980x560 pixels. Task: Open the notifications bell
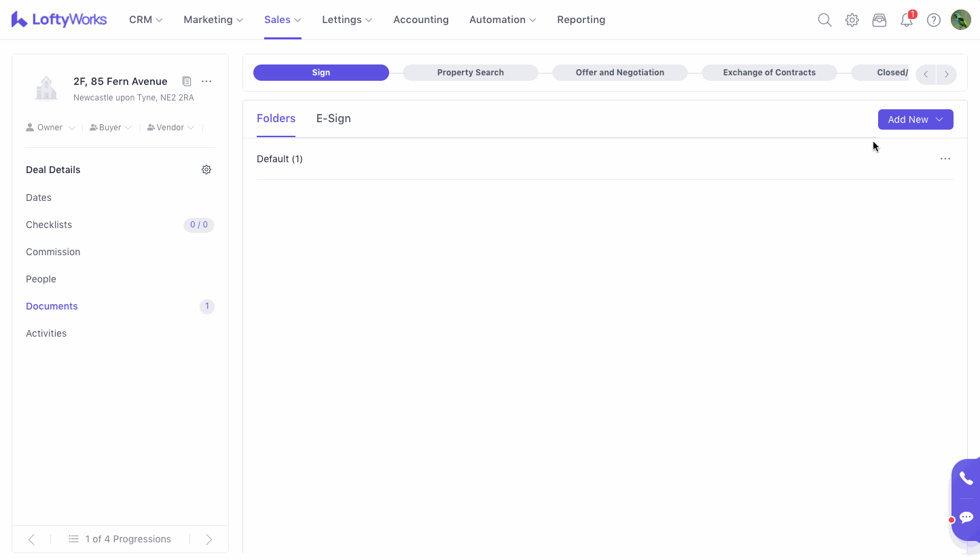point(907,20)
